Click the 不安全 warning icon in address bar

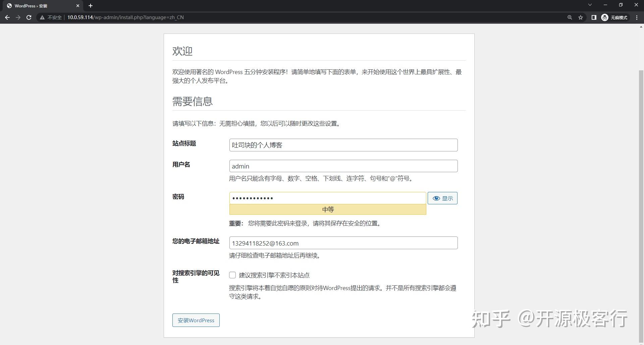(x=42, y=17)
